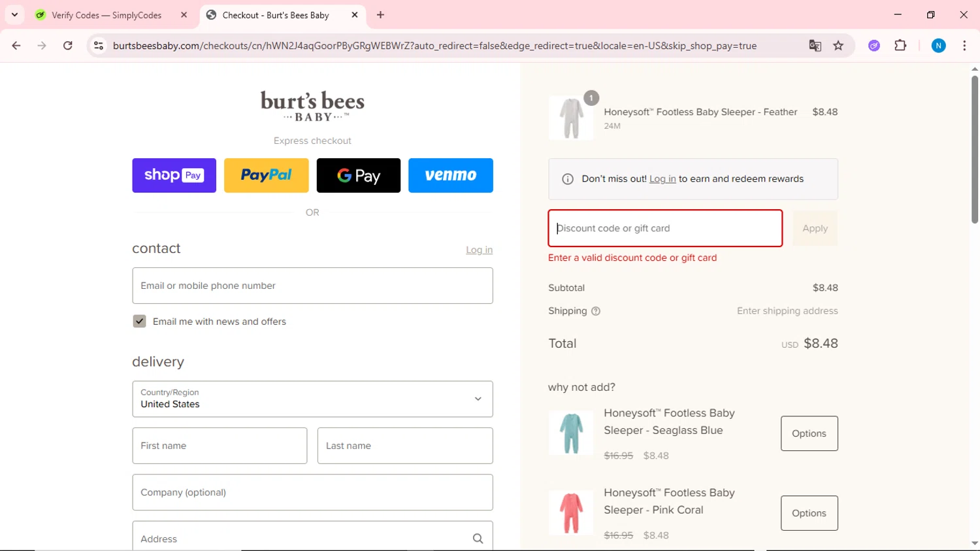Minimize the browser window
Image resolution: width=980 pixels, height=551 pixels.
coord(898,14)
